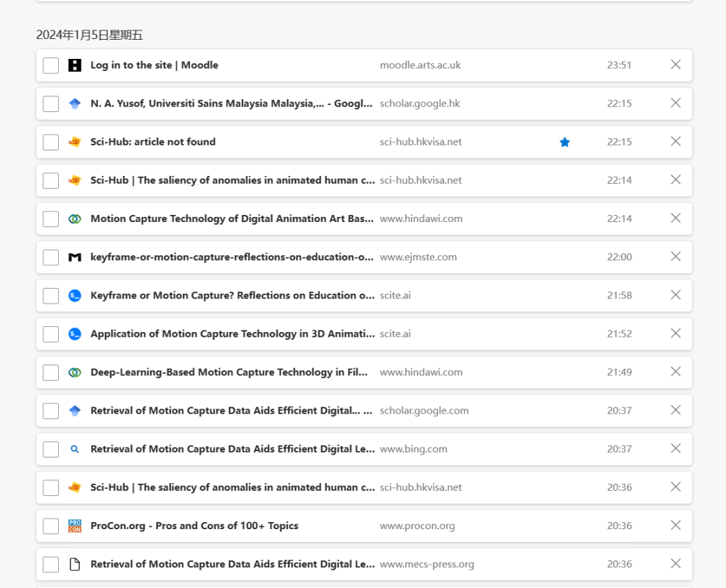Viewport: 726px width, 588px height.
Task: Tick the checkbox for the 'Keyframe or Motion Capture?' scite.ai row
Action: click(x=51, y=296)
